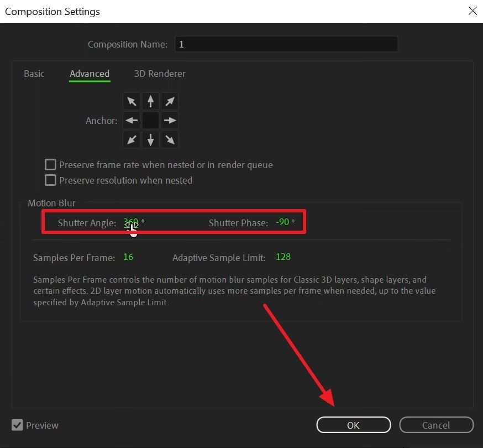
Task: Select the bottom-center anchor arrow
Action: click(150, 139)
